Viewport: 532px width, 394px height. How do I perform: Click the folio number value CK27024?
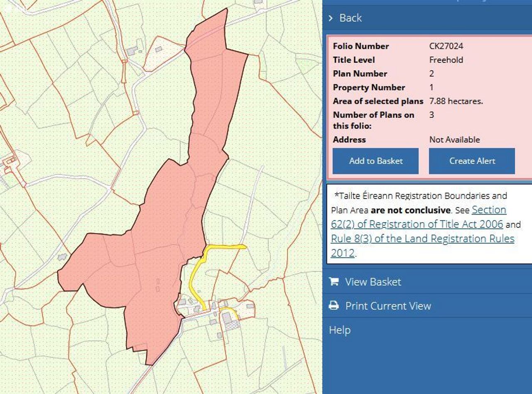click(x=446, y=46)
